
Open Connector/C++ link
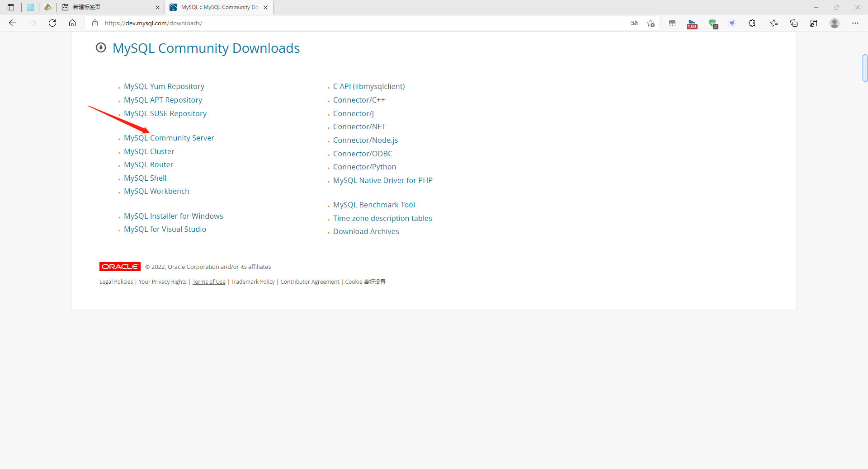[x=359, y=100]
